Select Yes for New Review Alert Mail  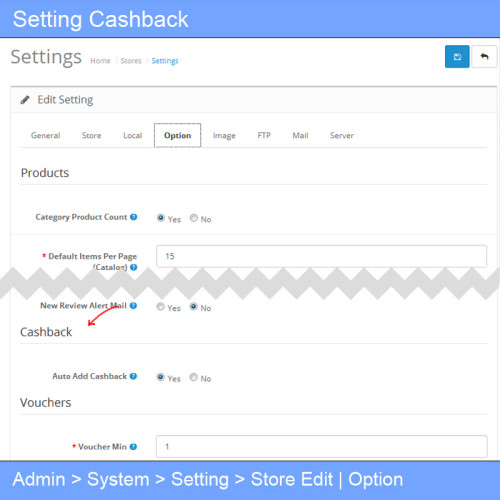coord(160,307)
